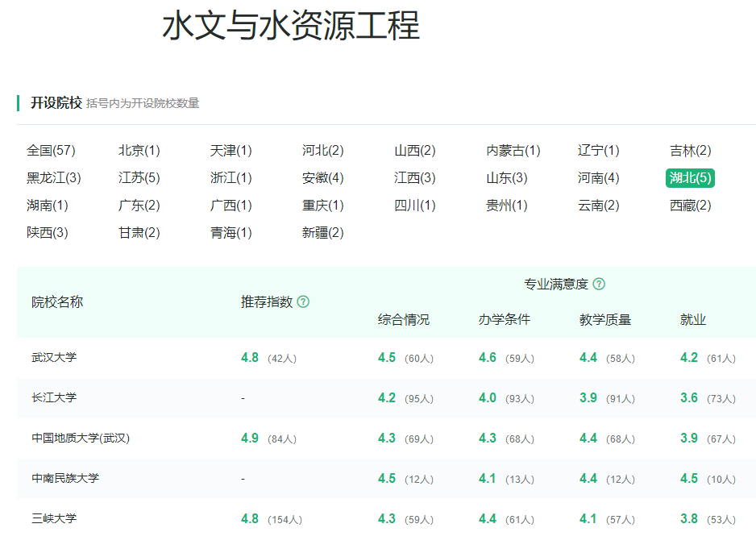Choose the 安徽(4) region filter
Viewport: 756px width, 557px height.
click(323, 178)
